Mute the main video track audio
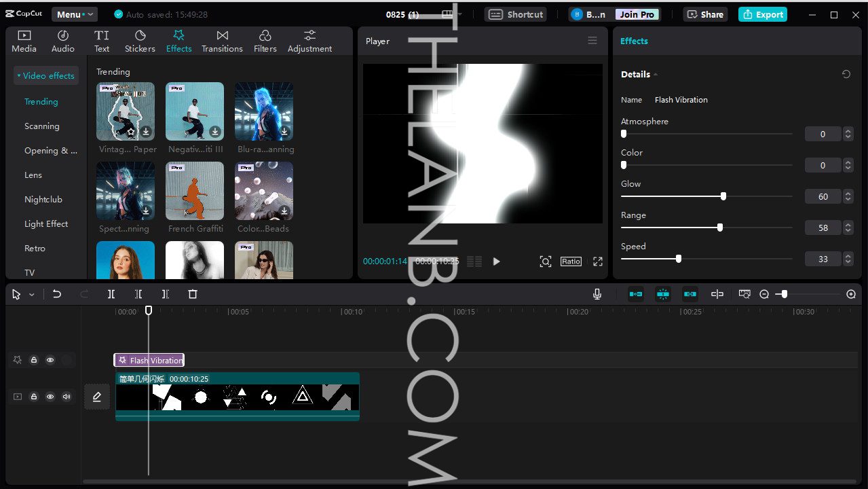Screen dimensions: 868x489 coord(67,397)
